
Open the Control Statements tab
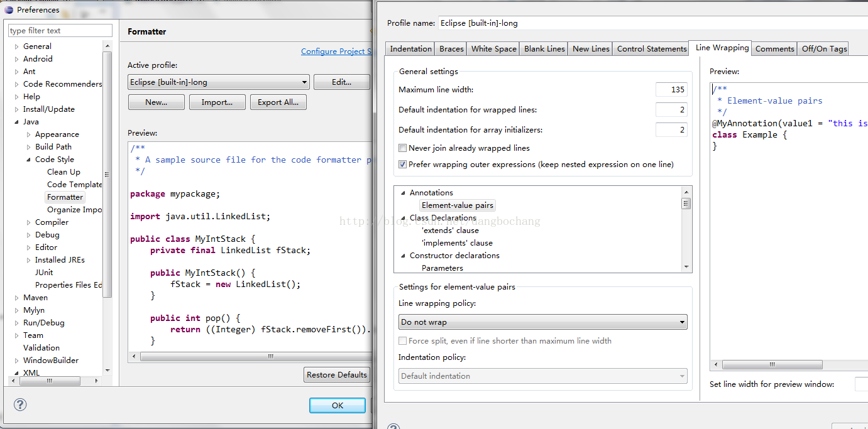pyautogui.click(x=652, y=49)
